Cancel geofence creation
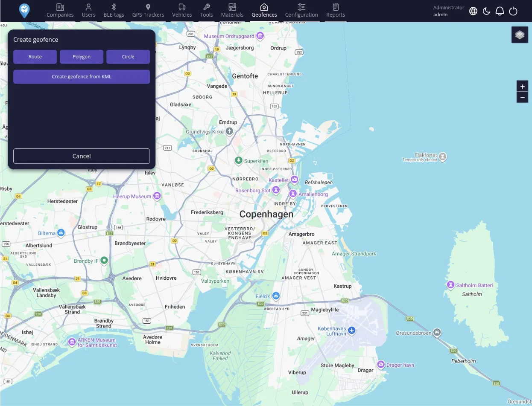 (82, 156)
